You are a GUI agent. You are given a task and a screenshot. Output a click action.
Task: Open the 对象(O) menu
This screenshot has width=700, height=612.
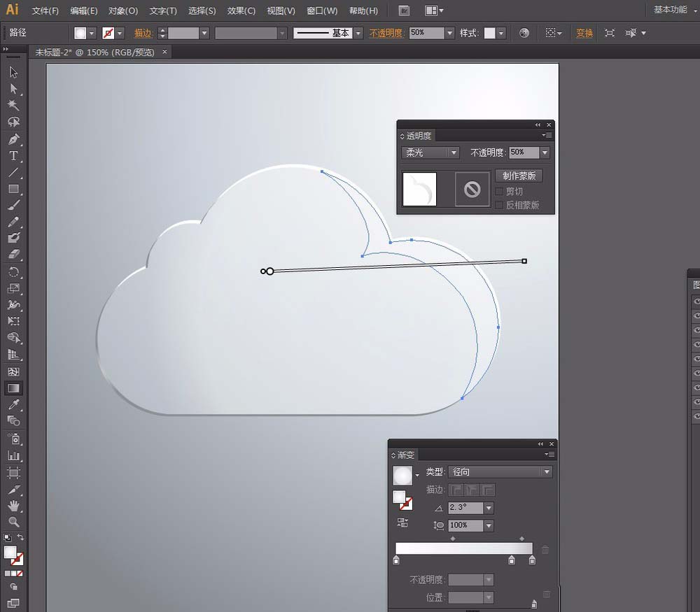coord(123,10)
